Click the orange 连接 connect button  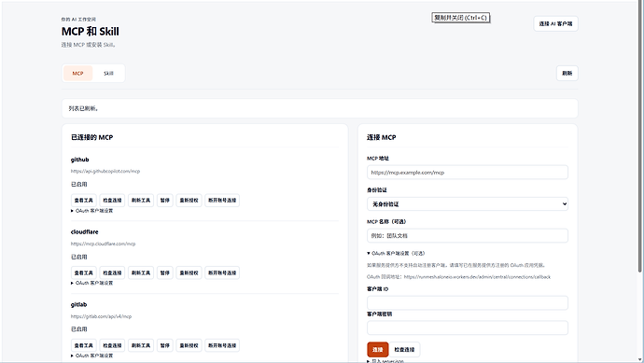(378, 349)
